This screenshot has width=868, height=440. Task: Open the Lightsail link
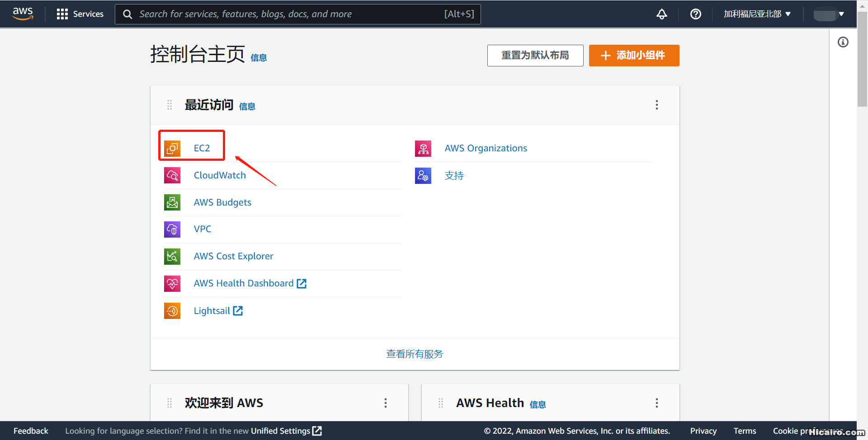(218, 311)
